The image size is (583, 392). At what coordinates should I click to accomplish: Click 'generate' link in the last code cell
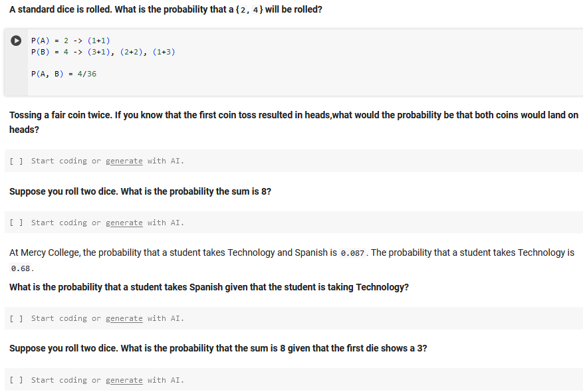(124, 380)
